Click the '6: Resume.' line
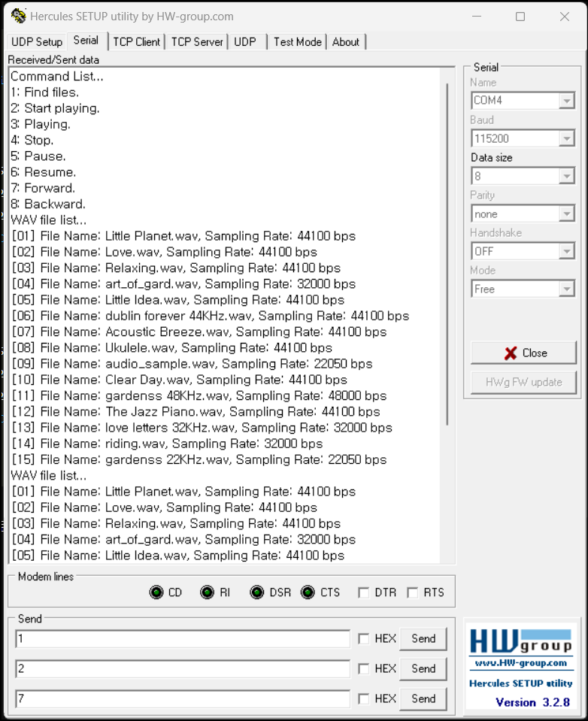 (43, 172)
